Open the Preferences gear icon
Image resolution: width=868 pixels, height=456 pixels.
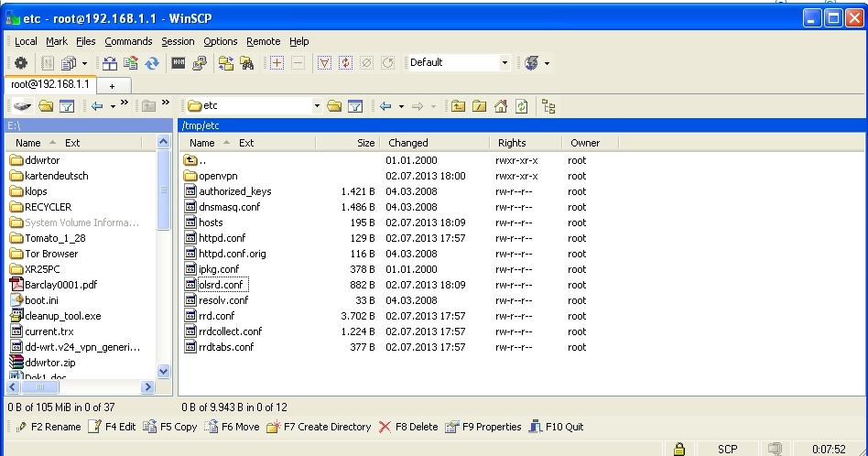click(21, 63)
